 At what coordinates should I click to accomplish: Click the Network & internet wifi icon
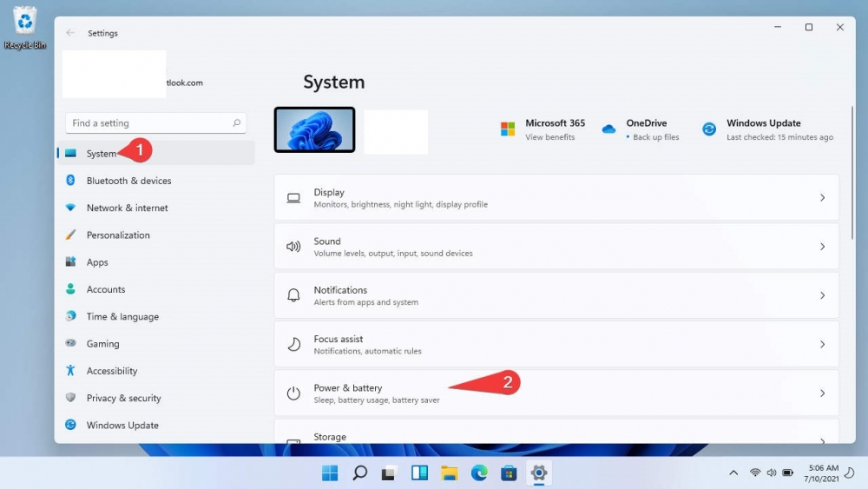tap(70, 208)
